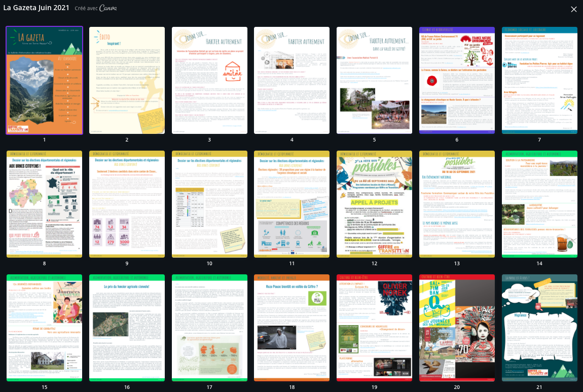Open page 18 Rezo Pouce thumbnail

(292, 328)
